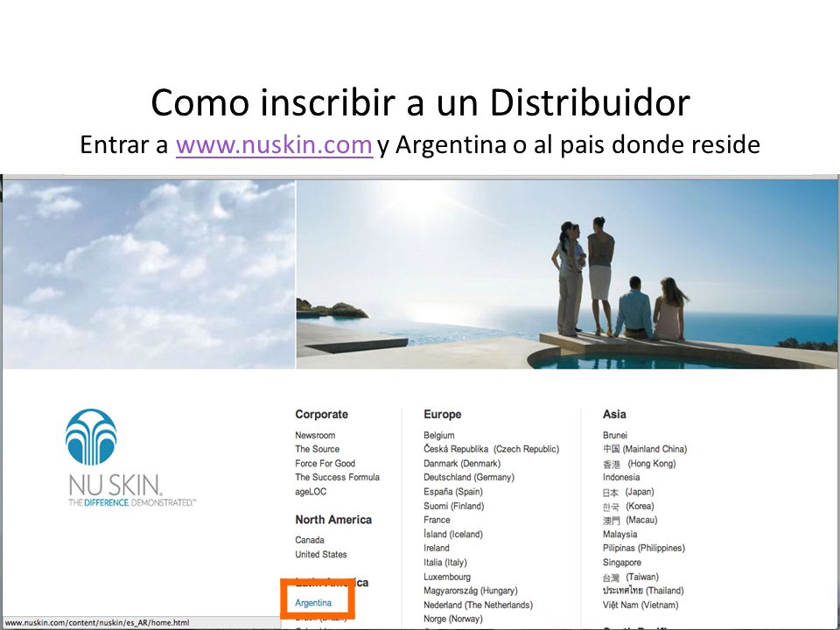Select Česká Republika (Czech Republic)
Screen dimensions: 840x630
click(491, 449)
